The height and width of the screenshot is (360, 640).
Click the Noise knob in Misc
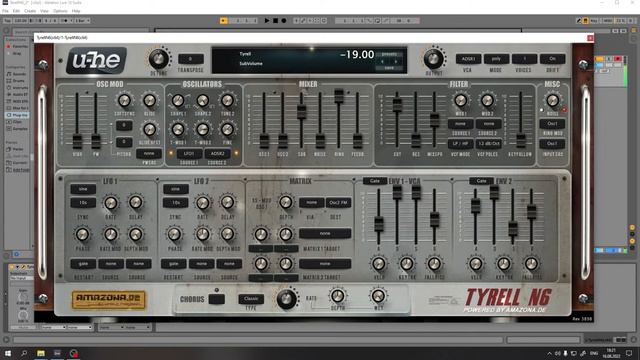pyautogui.click(x=552, y=100)
